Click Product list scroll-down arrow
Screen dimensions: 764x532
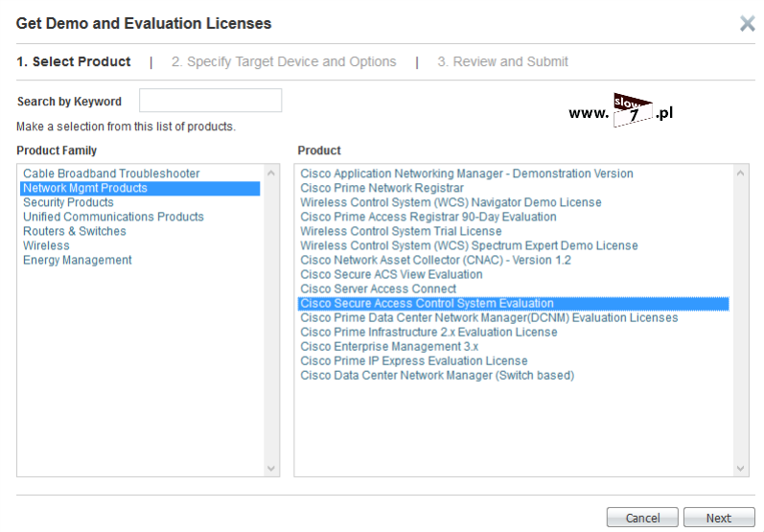coord(741,469)
